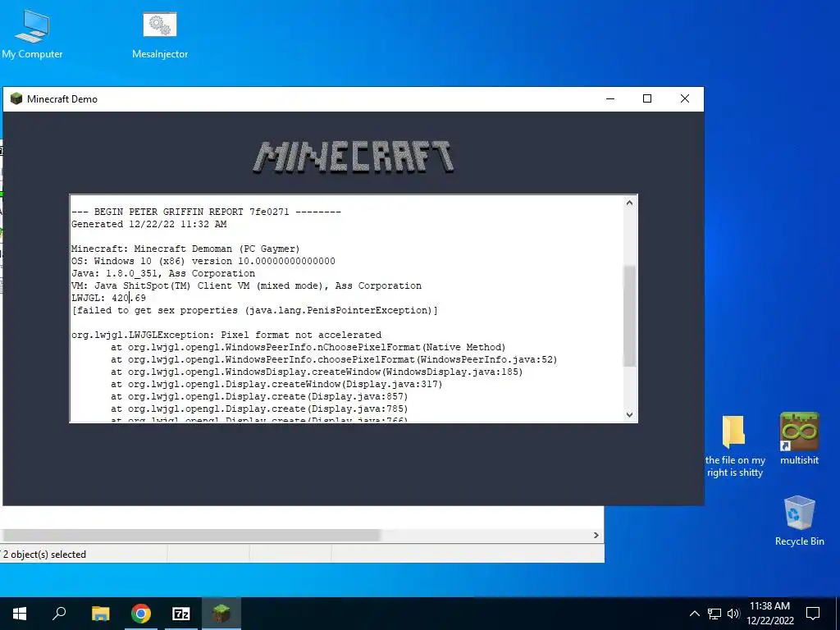
Task: Click the nChoosePixelFormat(Native Method) stack line
Action: (x=308, y=347)
